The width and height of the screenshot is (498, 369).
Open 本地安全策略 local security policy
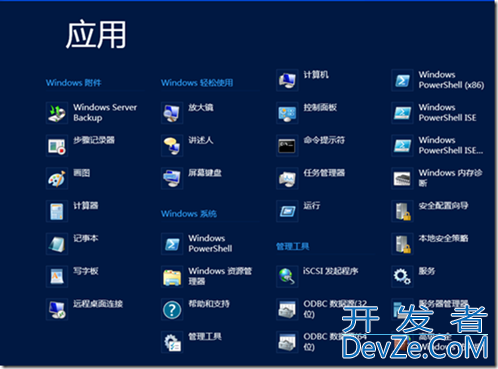430,243
